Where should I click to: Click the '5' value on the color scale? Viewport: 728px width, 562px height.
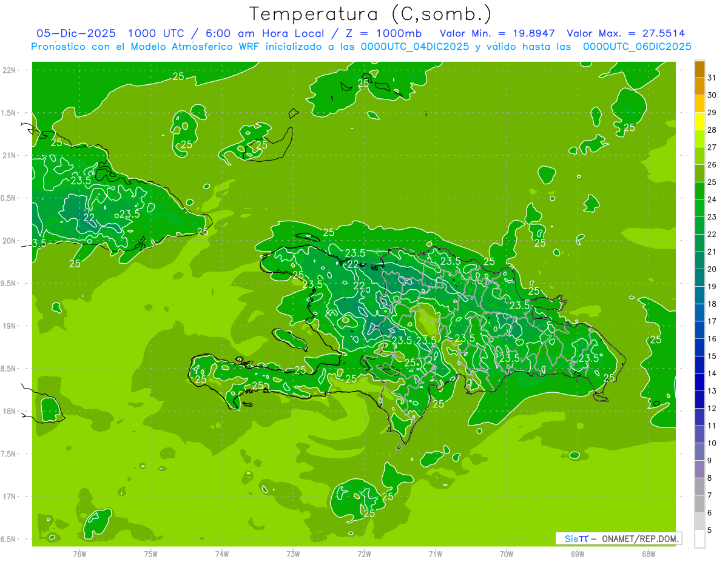[710, 530]
